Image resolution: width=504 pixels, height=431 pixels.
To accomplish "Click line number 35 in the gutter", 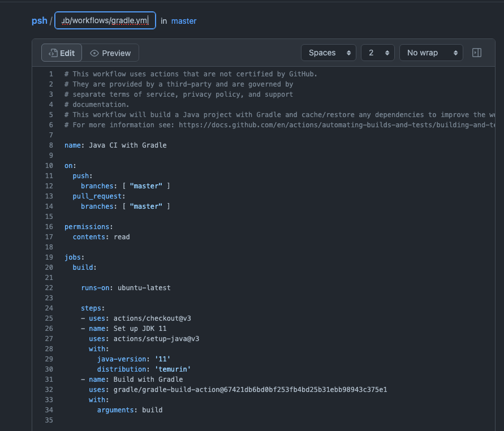I will pos(49,420).
